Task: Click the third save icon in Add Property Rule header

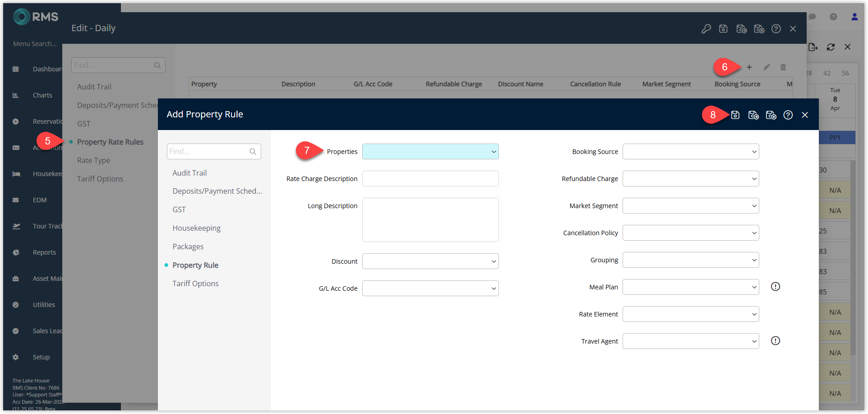Action: pyautogui.click(x=771, y=115)
